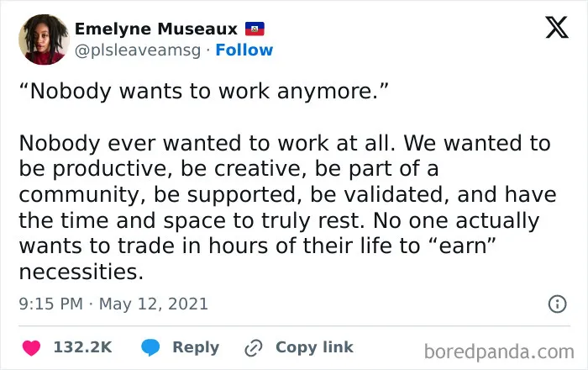Click the final word "necessities."
The width and height of the screenshot is (588, 370).
pyautogui.click(x=81, y=272)
